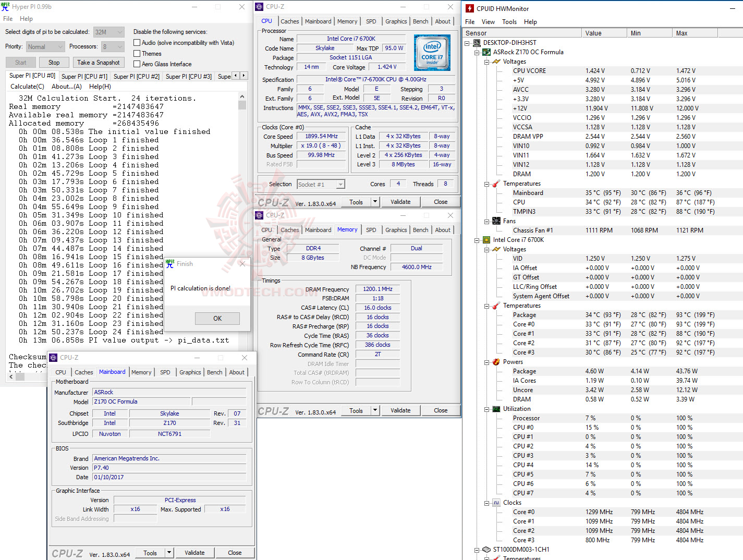The height and width of the screenshot is (560, 743).
Task: Click the Powers flame icon
Action: pyautogui.click(x=496, y=362)
